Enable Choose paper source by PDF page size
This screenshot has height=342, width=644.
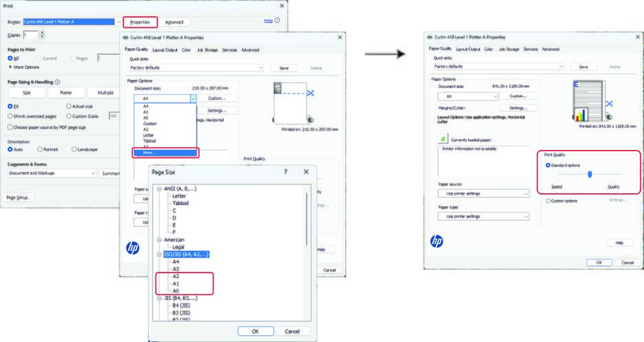coord(10,127)
